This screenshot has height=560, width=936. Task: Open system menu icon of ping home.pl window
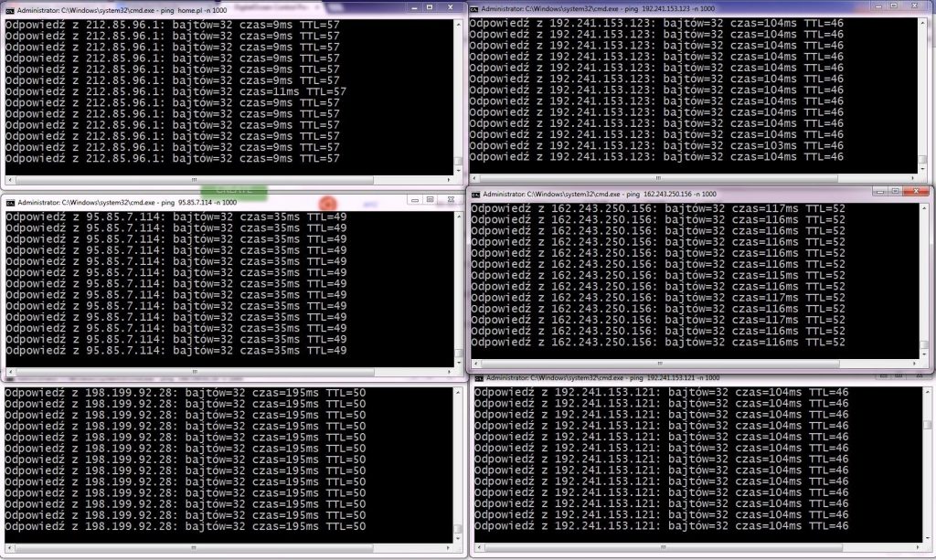pos(10,10)
